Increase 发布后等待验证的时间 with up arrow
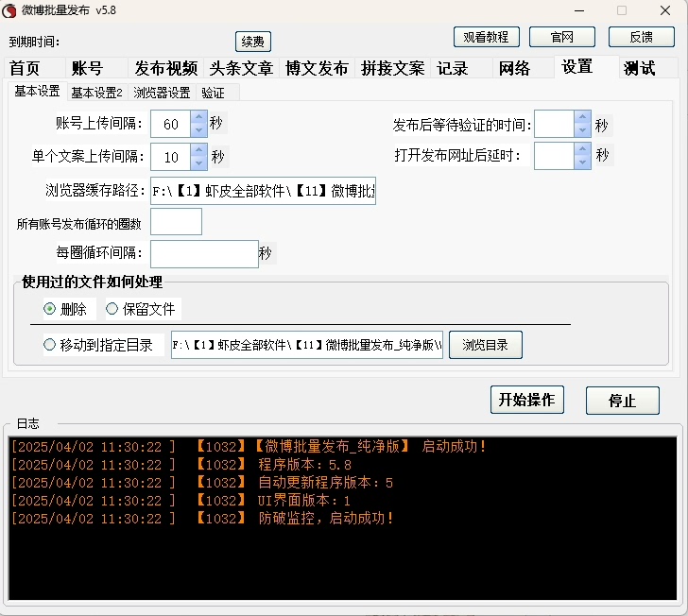The width and height of the screenshot is (688, 616). [582, 117]
